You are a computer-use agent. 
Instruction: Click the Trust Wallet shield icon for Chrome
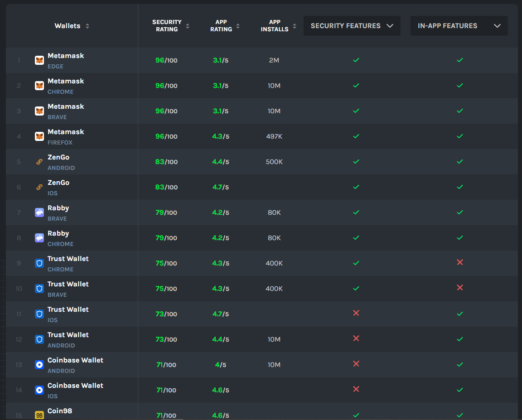[39, 263]
